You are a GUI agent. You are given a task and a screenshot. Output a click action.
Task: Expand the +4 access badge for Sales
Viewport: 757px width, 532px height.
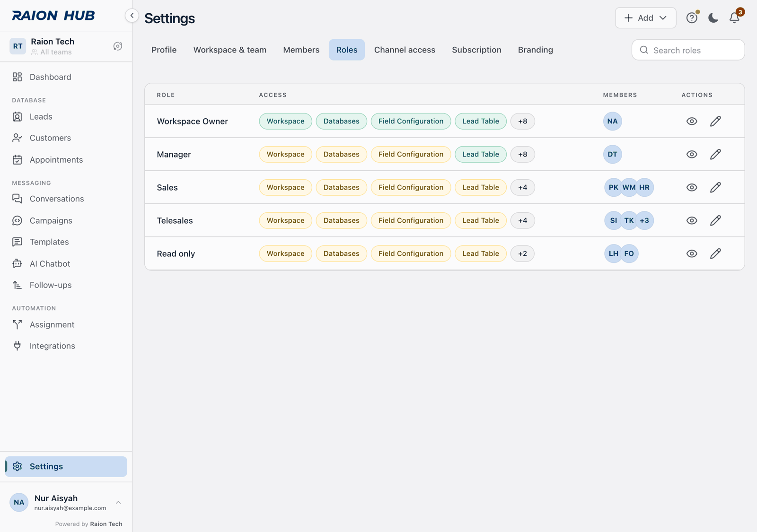click(x=522, y=188)
